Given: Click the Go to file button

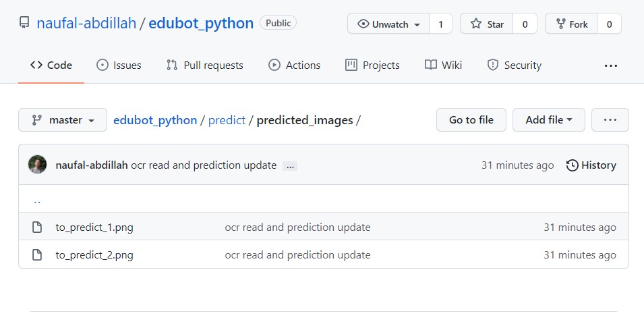Looking at the screenshot, I should [471, 120].
